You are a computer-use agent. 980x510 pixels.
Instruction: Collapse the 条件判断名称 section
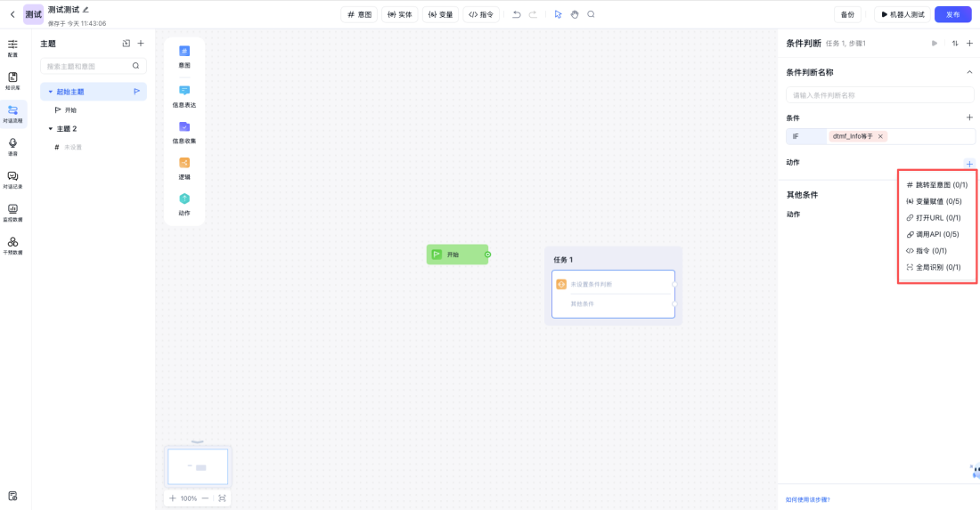(969, 72)
